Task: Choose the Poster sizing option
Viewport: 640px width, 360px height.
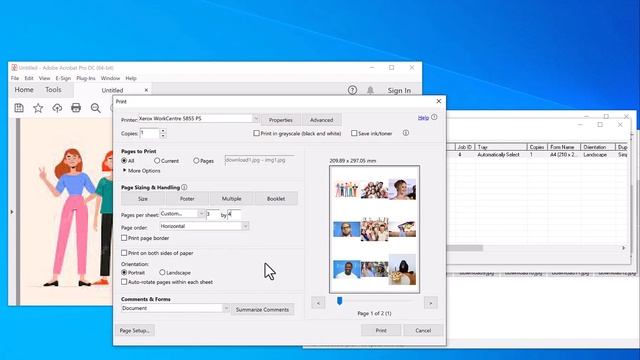Action: pyautogui.click(x=187, y=199)
